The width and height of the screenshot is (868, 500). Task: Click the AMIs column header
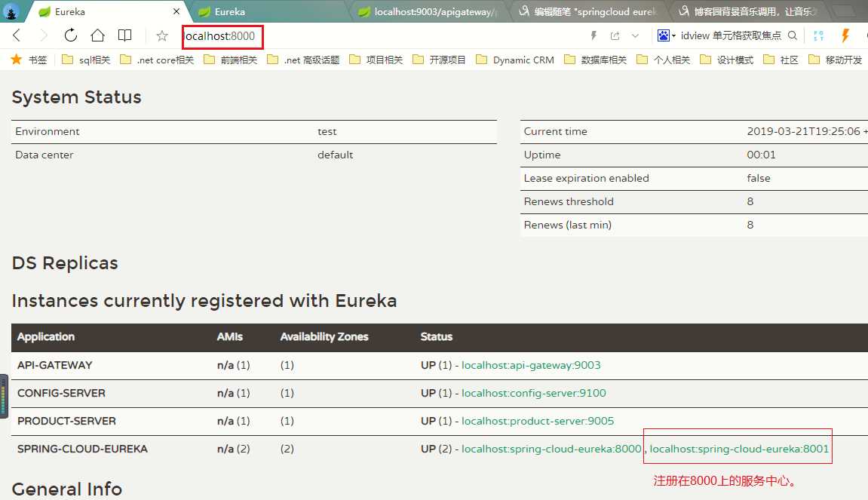230,336
